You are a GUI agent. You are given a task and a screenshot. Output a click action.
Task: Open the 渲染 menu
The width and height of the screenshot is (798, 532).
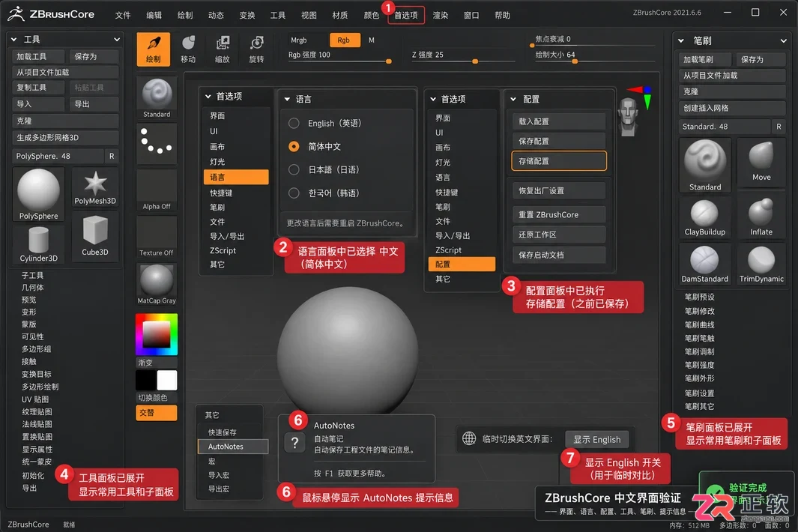441,15
